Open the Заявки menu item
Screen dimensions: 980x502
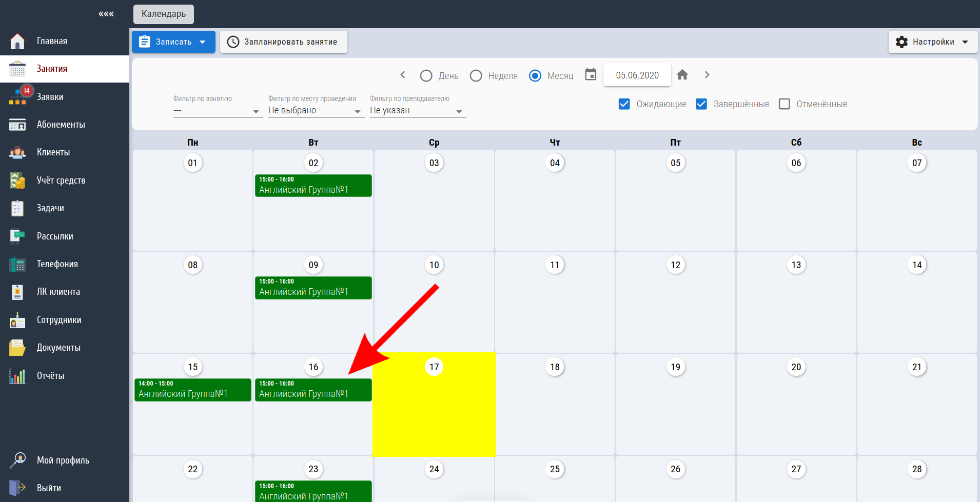pyautogui.click(x=65, y=97)
